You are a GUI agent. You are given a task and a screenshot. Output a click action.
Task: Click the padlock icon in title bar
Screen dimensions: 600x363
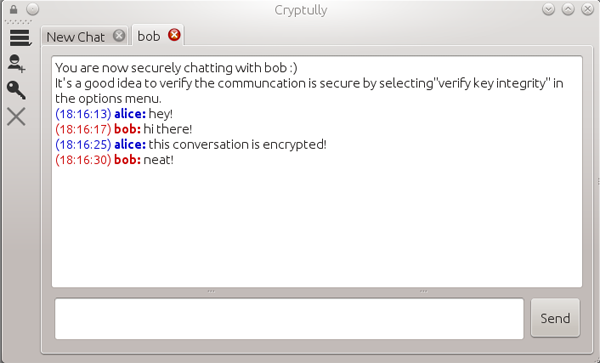coord(14,9)
